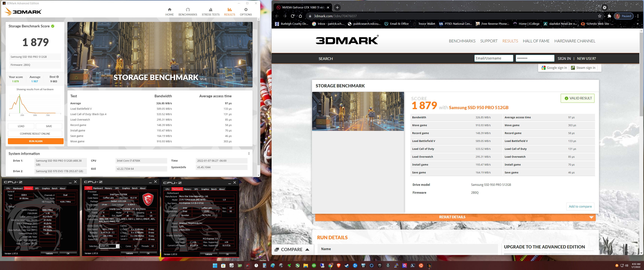This screenshot has height=270, width=644.
Task: Expand the RESULT DETAILS bar
Action: click(x=455, y=217)
